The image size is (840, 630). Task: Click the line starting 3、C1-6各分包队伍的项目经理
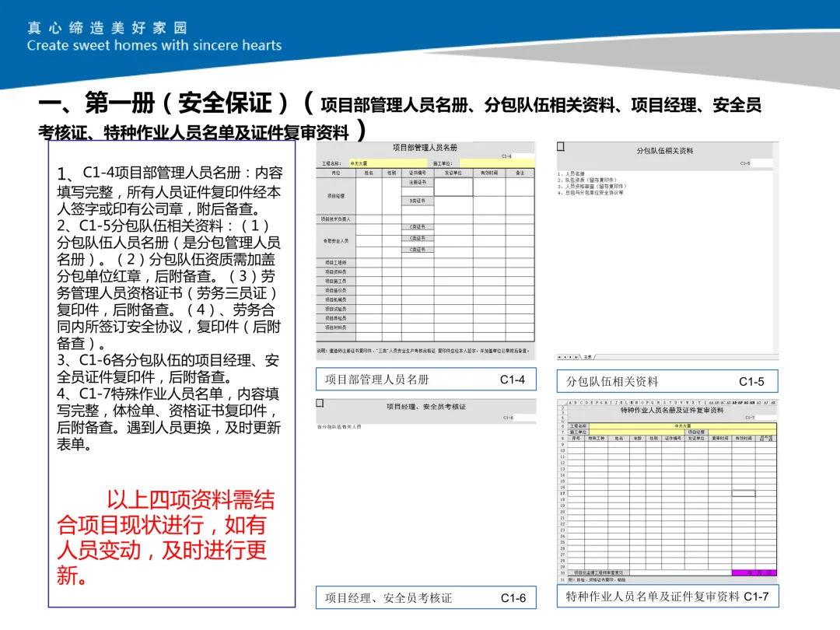[168, 360]
